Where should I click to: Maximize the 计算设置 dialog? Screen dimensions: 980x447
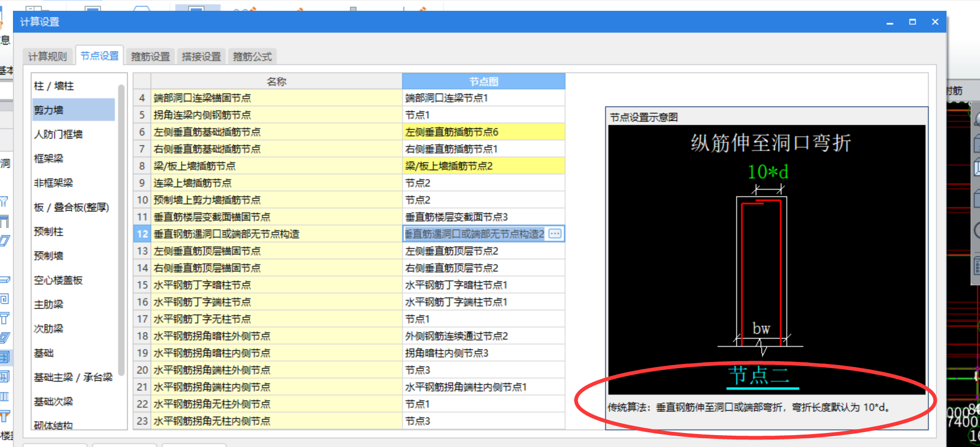913,22
